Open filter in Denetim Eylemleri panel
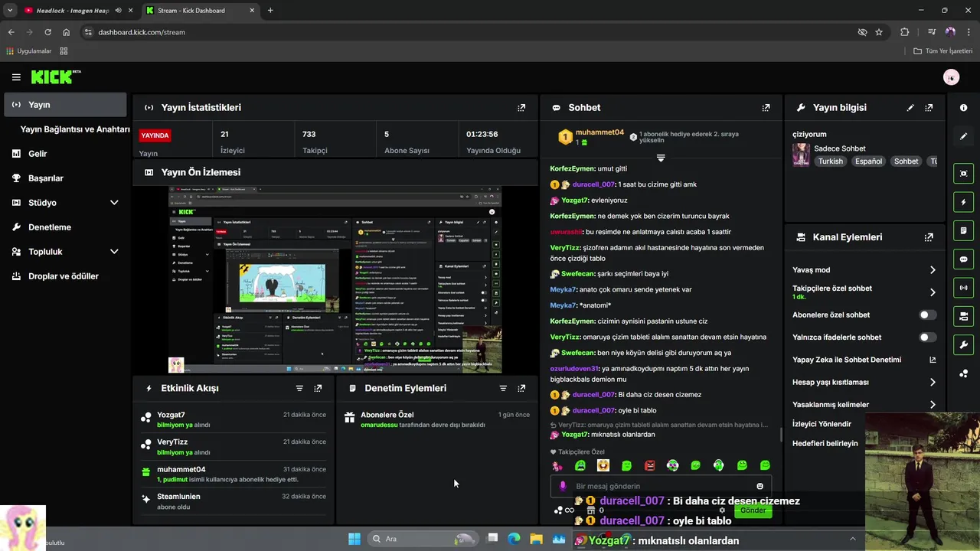This screenshot has width=980, height=551. click(x=503, y=388)
